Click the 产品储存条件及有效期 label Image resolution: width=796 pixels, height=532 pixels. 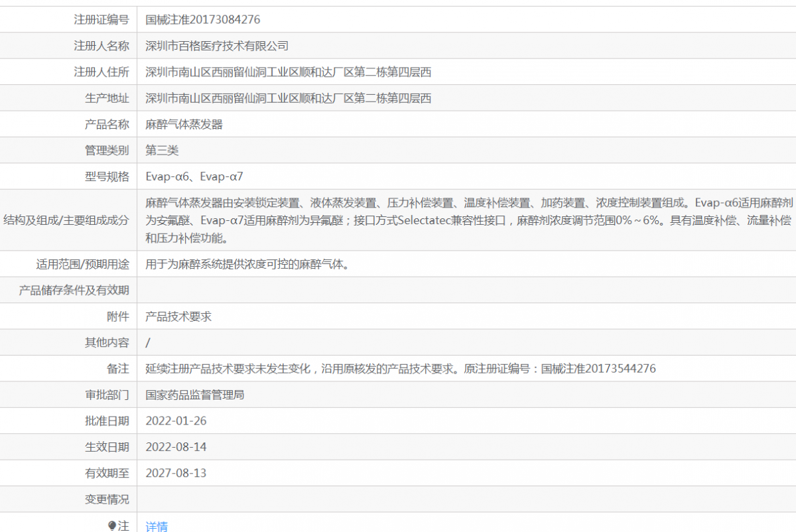74,290
